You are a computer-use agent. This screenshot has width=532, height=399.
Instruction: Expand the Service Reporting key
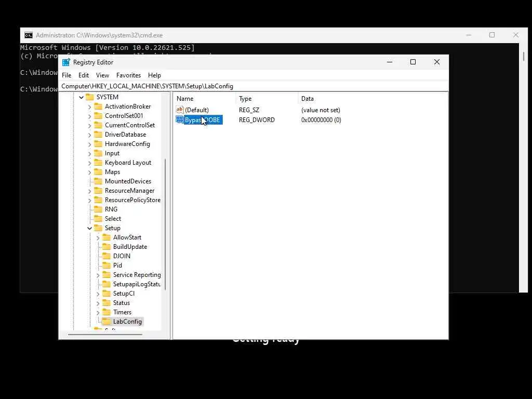point(98,275)
